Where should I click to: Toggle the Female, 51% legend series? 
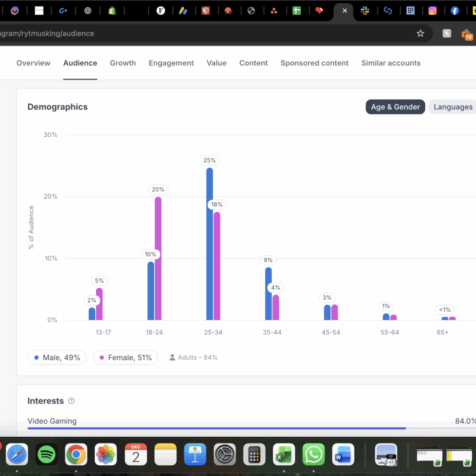(x=125, y=357)
